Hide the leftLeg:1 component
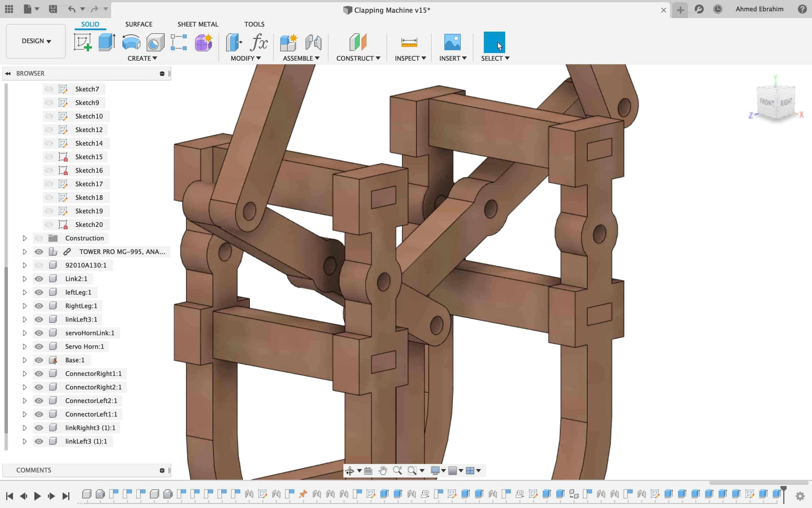Viewport: 812px width, 508px height. coord(39,292)
